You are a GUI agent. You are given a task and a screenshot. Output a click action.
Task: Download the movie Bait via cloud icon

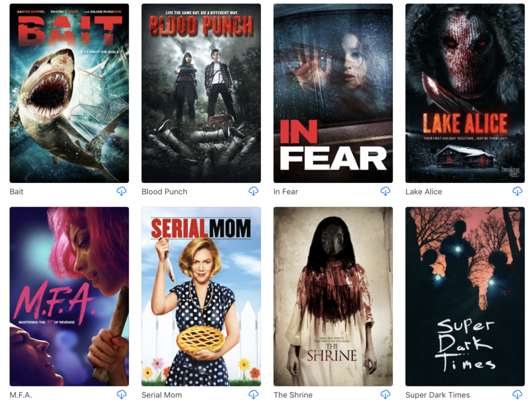[122, 191]
